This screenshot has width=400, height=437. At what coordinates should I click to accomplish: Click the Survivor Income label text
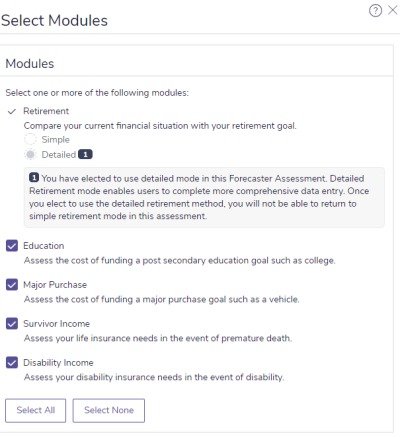tap(56, 324)
